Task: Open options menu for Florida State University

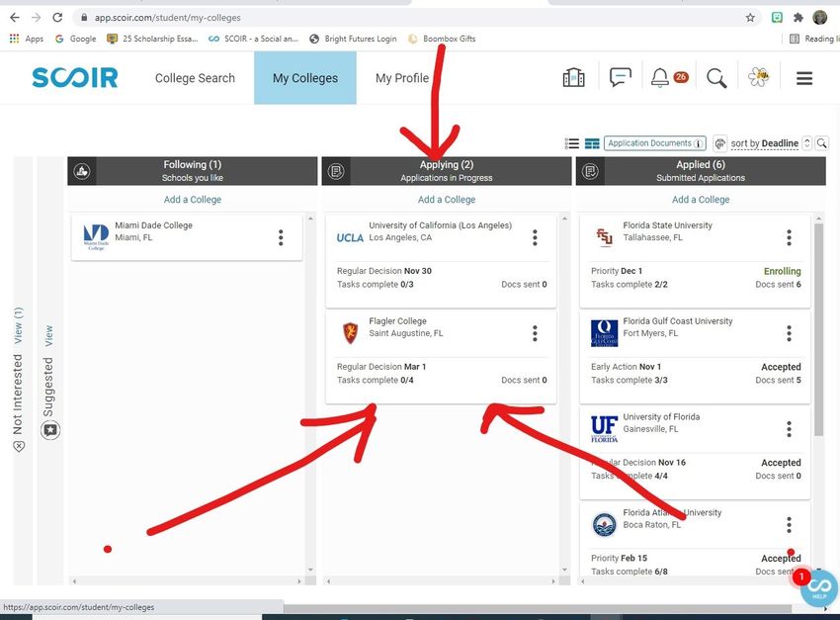Action: coord(790,237)
